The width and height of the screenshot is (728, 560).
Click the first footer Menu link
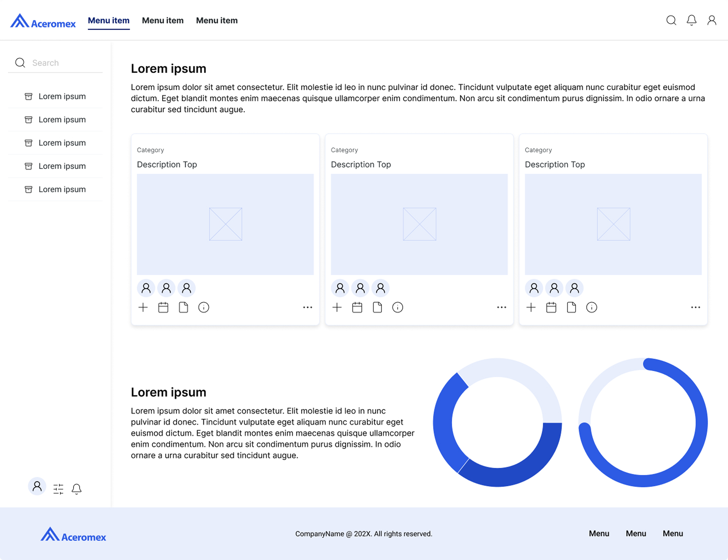point(599,533)
